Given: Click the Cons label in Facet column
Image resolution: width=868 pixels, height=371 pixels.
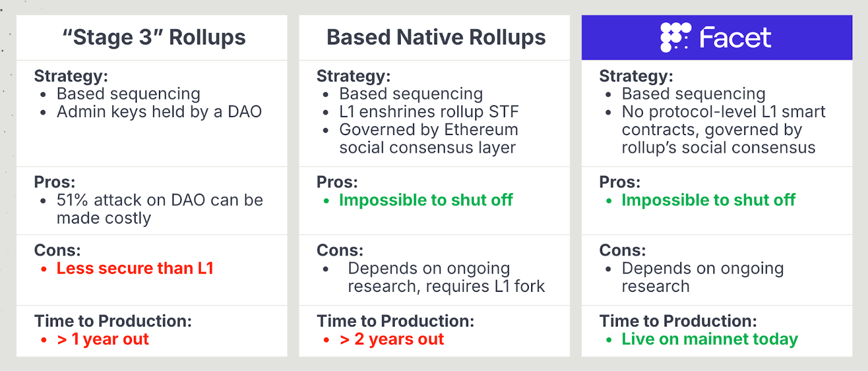Looking at the screenshot, I should [x=622, y=251].
